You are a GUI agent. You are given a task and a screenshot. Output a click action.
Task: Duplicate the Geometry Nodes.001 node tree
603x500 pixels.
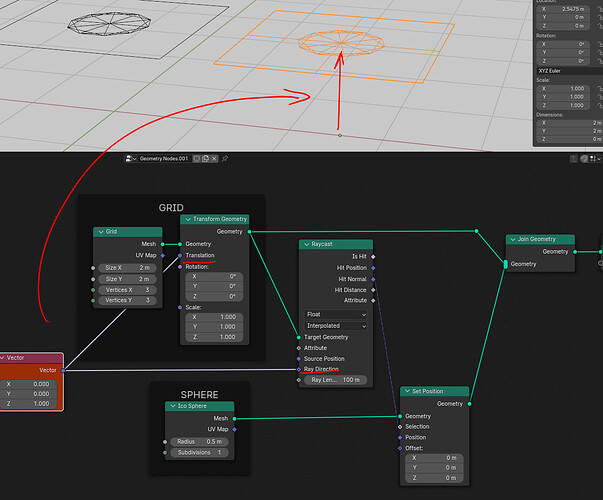click(x=206, y=158)
